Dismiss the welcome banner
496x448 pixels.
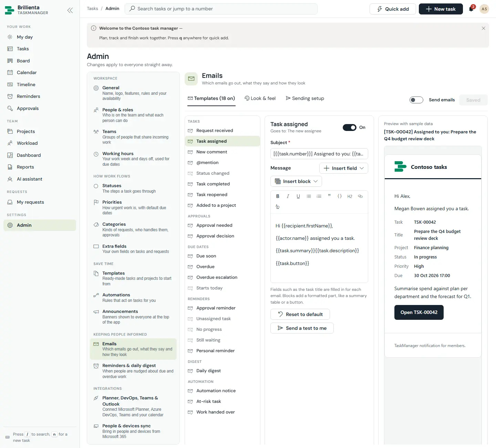click(484, 28)
